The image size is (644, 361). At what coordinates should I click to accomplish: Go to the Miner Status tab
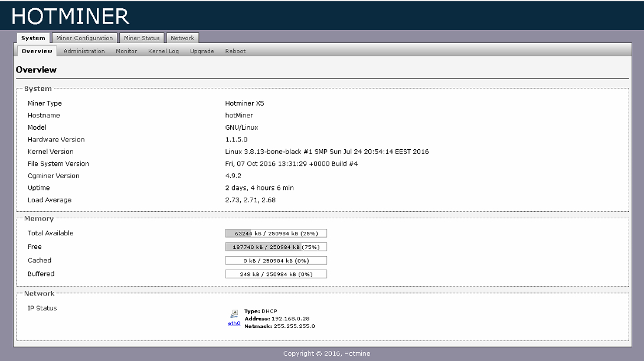pos(142,38)
